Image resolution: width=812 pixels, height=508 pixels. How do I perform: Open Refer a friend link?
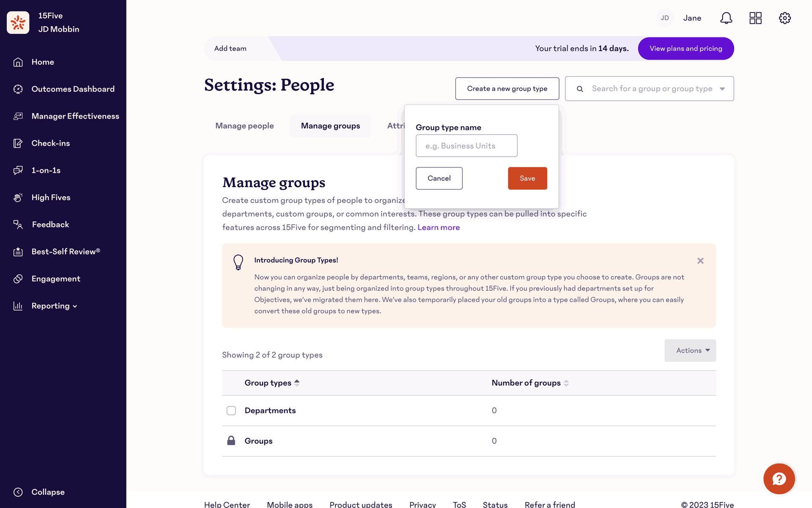pyautogui.click(x=550, y=504)
